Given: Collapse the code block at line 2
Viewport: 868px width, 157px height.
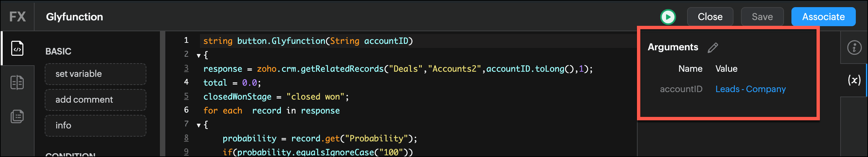Looking at the screenshot, I should click(x=199, y=55).
